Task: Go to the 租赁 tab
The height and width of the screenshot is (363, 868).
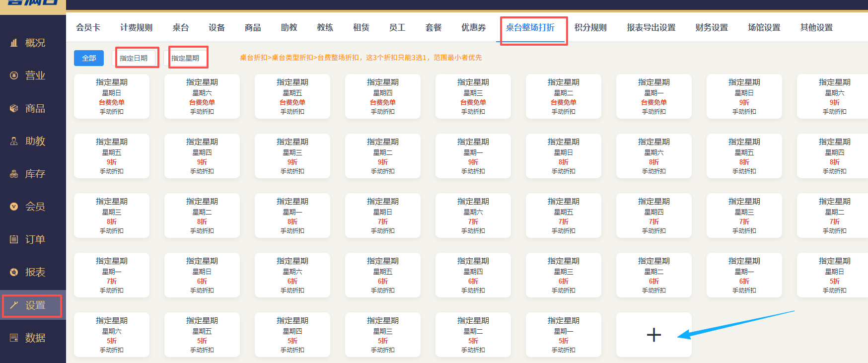Action: pos(361,27)
